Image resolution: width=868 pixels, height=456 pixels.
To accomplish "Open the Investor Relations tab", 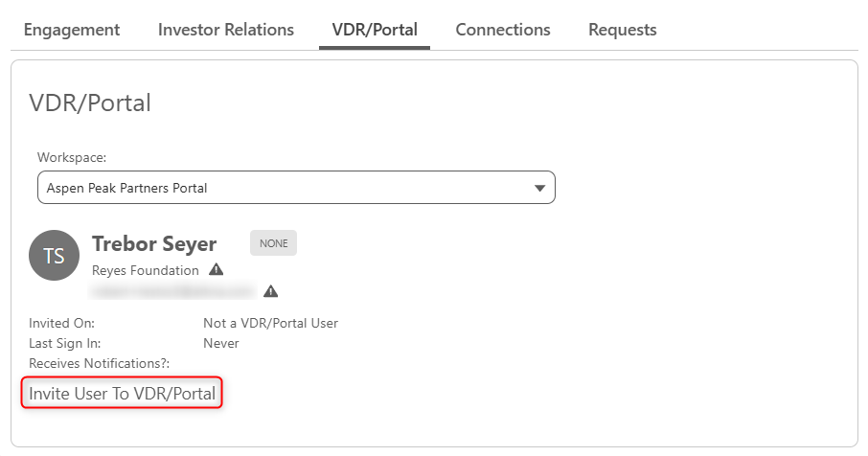I will [x=226, y=30].
